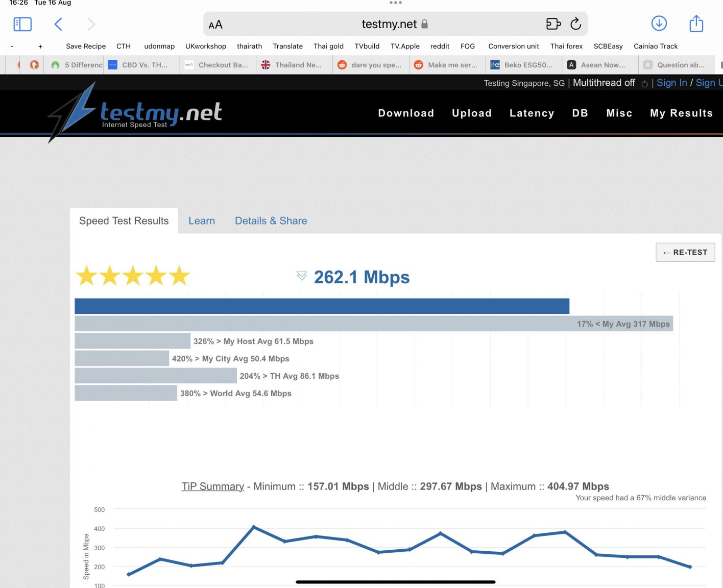Switch to the 'Checkout Ba...' tab

[218, 65]
